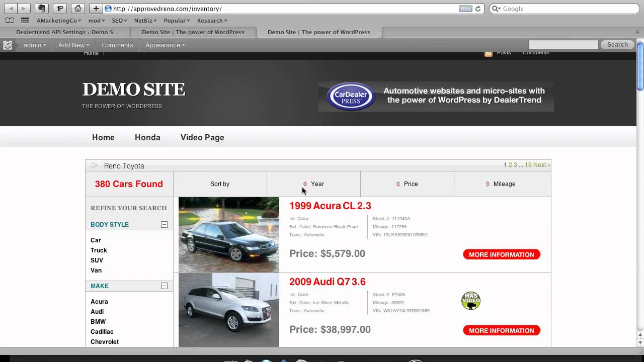Filter body style by Van
The width and height of the screenshot is (644, 362).
click(96, 270)
